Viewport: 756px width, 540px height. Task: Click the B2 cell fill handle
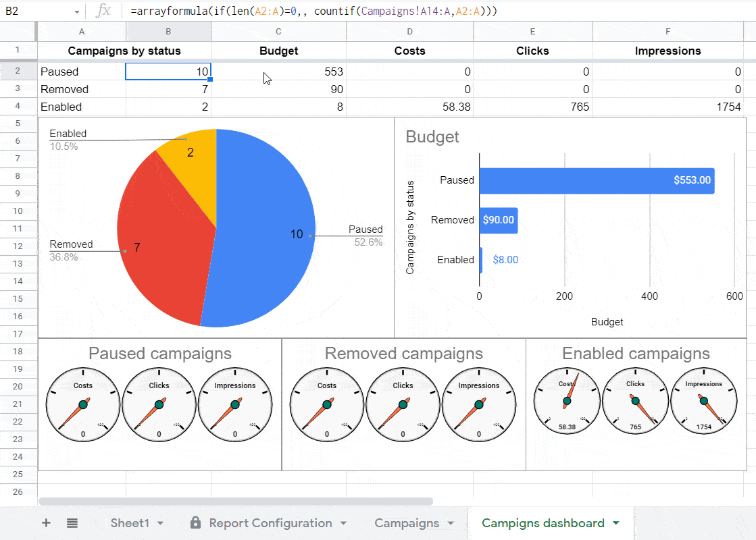211,80
